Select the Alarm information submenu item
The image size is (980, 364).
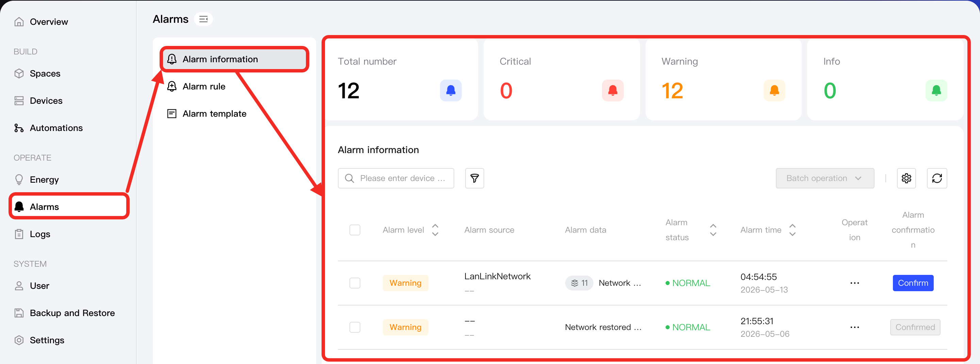[234, 59]
